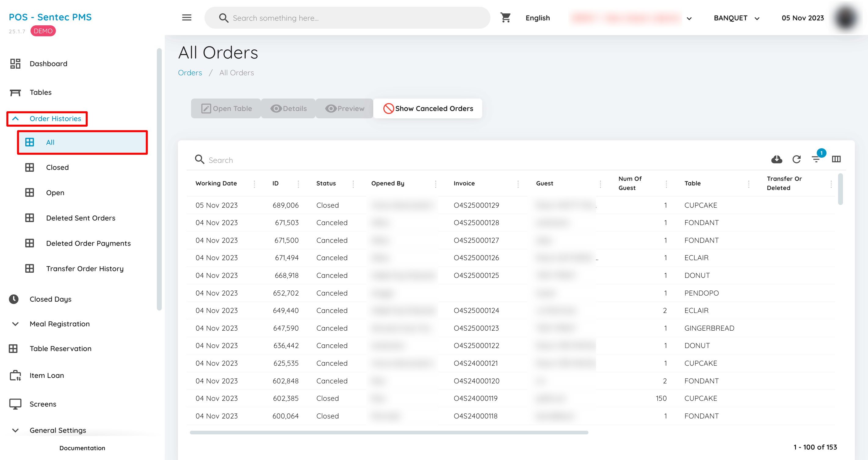Open the BANQUET outlet dropdown
The height and width of the screenshot is (460, 868).
click(x=736, y=18)
